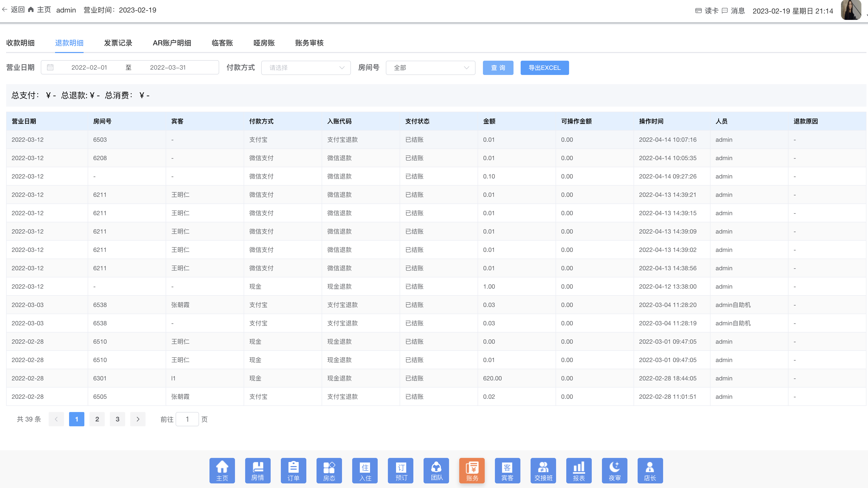Switch to the 账务审核 tab
The height and width of the screenshot is (488, 868).
point(309,43)
